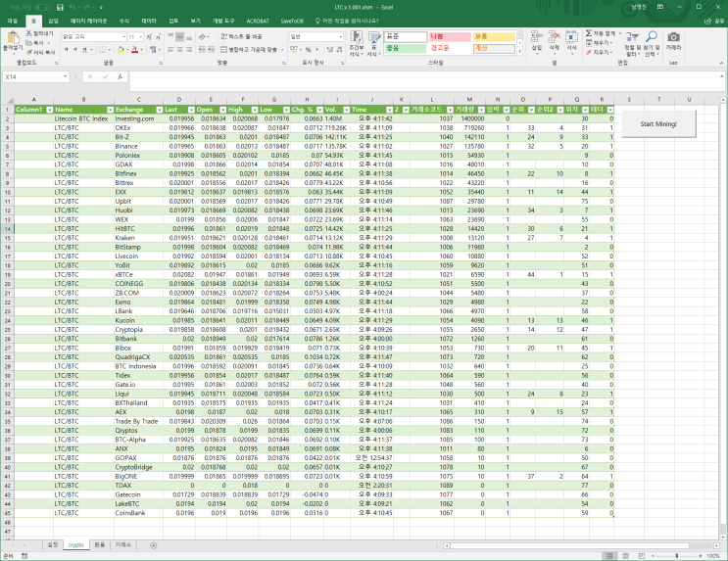Viewport: 728px width, 561px height.
Task: Switch to the 환율 sheet tab
Action: pyautogui.click(x=99, y=544)
